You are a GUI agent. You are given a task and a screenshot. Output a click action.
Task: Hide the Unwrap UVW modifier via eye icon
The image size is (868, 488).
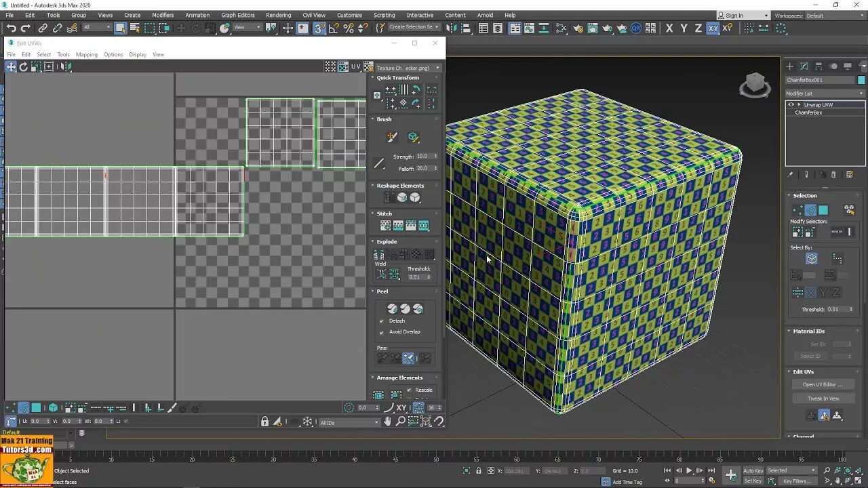coord(791,105)
